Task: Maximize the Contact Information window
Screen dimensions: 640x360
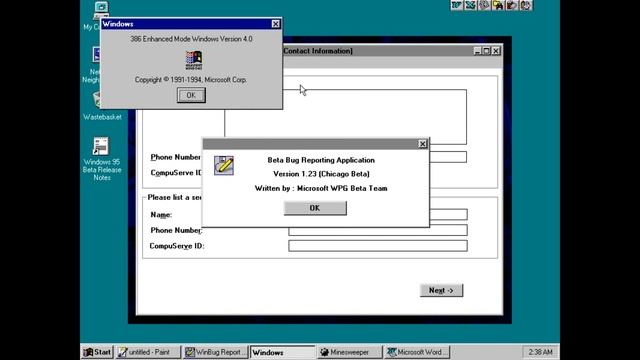Action: coord(486,51)
